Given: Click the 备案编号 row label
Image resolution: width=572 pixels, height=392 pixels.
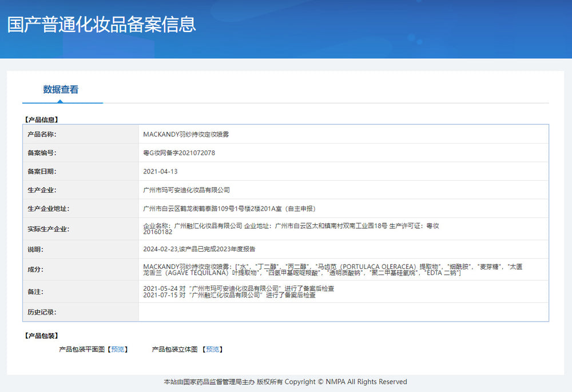Looking at the screenshot, I should [x=42, y=153].
